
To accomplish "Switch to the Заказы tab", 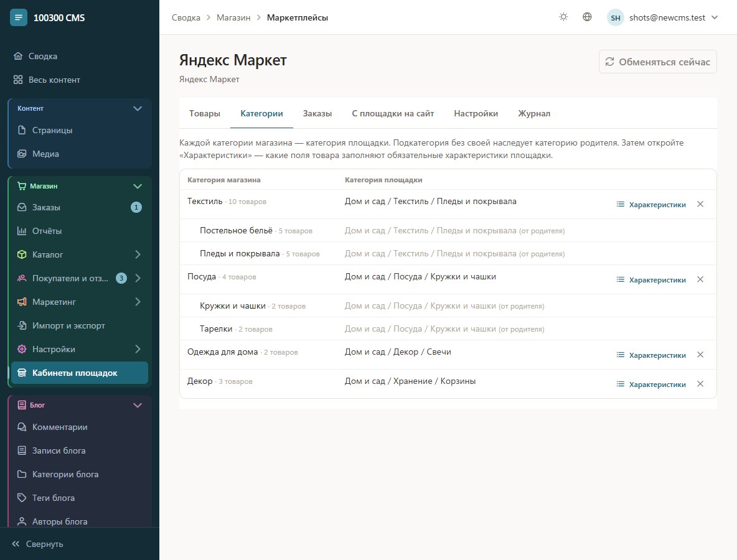I will [x=317, y=113].
